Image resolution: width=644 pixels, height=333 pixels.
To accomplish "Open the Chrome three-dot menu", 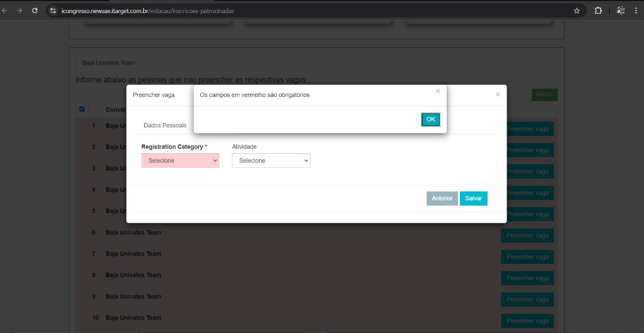I will (636, 11).
